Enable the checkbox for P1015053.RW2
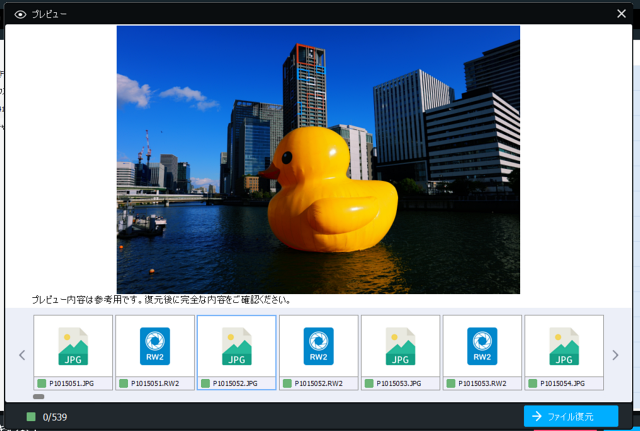Screen dimensions: 640x431 [451, 383]
